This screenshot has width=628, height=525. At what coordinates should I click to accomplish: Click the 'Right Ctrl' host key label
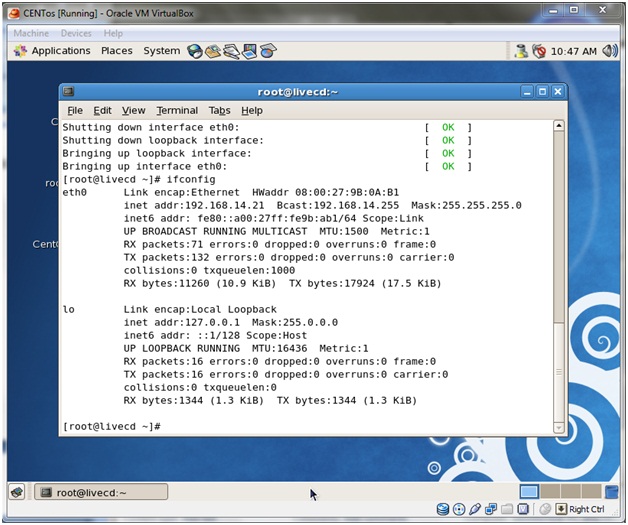tap(587, 509)
